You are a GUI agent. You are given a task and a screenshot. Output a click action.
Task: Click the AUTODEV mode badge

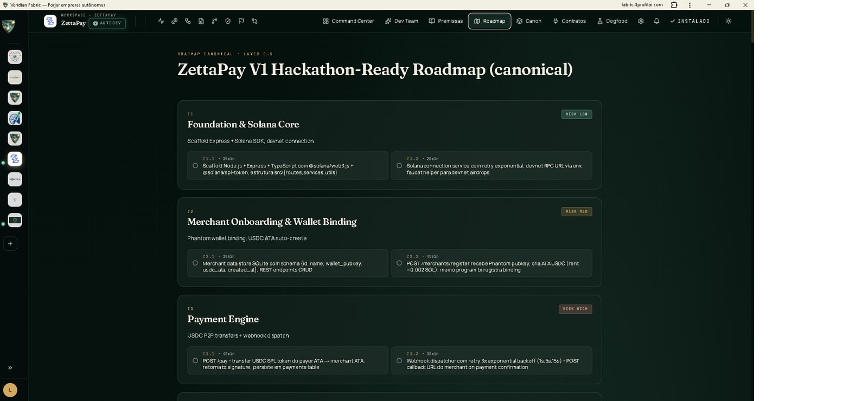107,23
